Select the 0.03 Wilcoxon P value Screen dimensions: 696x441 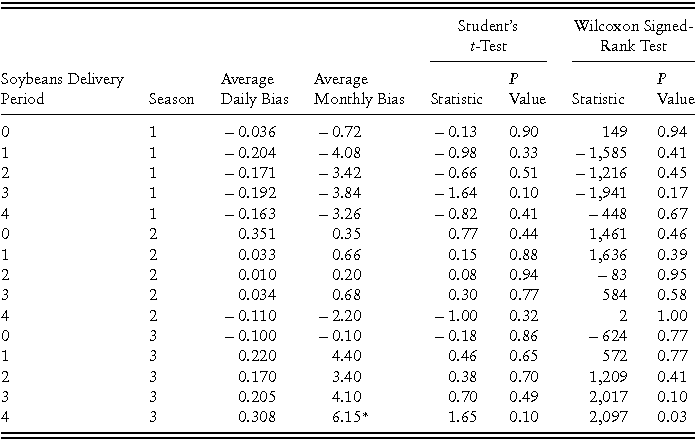click(x=675, y=416)
